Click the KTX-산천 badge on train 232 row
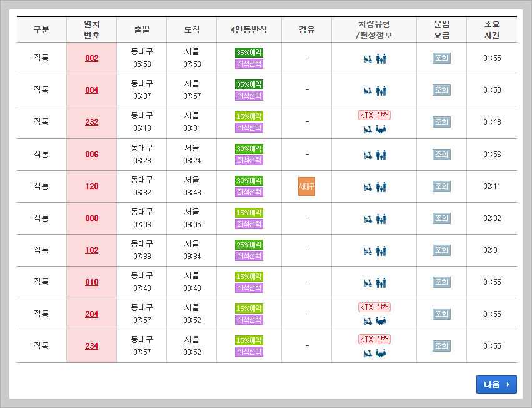The image size is (532, 408). [374, 115]
